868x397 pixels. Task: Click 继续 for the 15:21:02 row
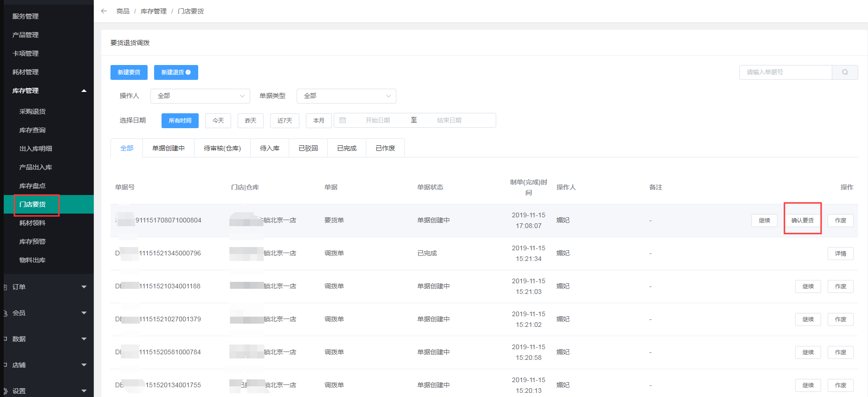pyautogui.click(x=808, y=319)
